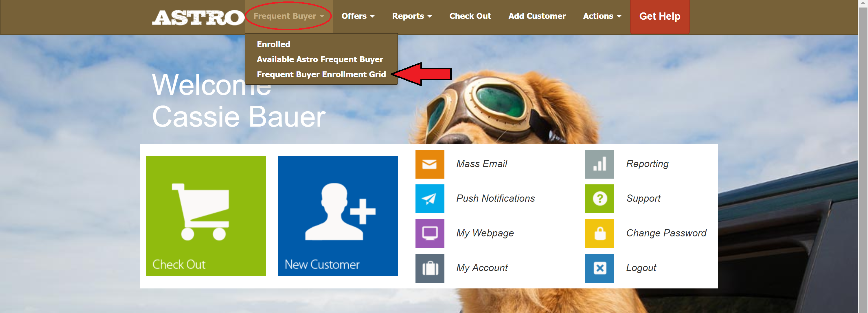Select Available Astro Frequent Buyer menu item
Image resolution: width=868 pixels, height=313 pixels.
[320, 59]
